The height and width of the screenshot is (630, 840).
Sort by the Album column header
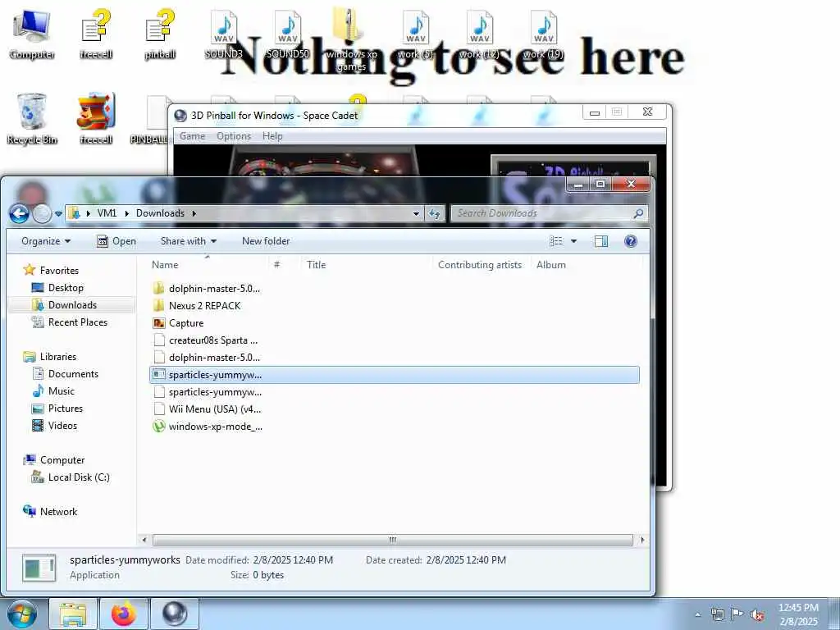[x=550, y=265]
